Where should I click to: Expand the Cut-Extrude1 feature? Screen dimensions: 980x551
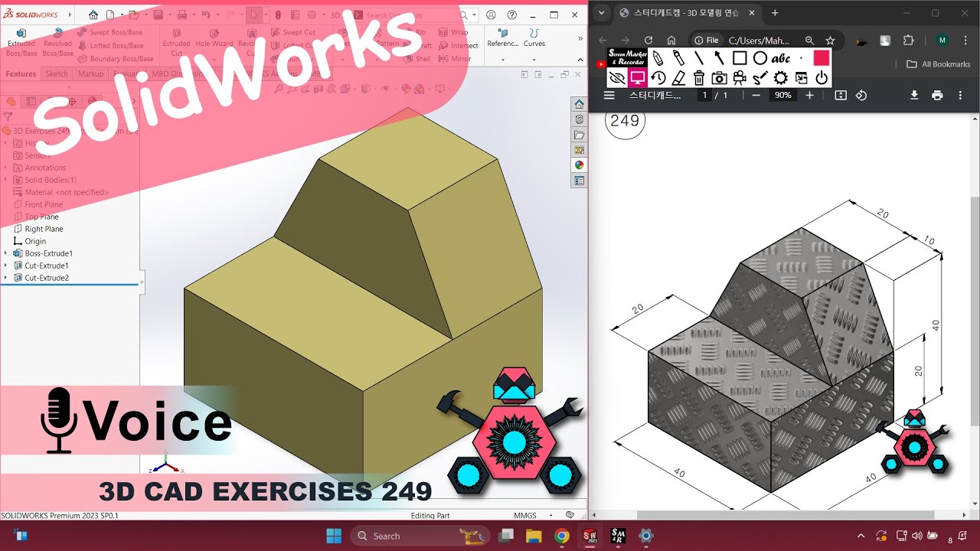[6, 266]
